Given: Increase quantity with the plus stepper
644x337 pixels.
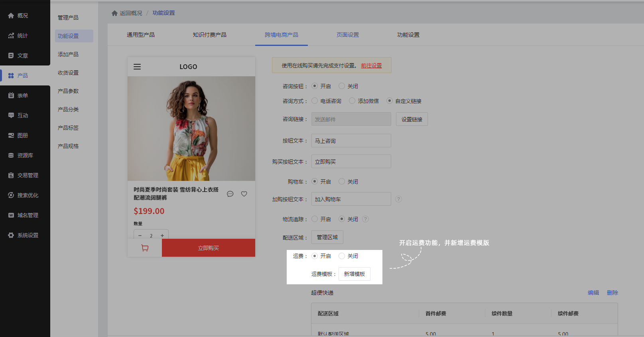Looking at the screenshot, I should point(162,236).
